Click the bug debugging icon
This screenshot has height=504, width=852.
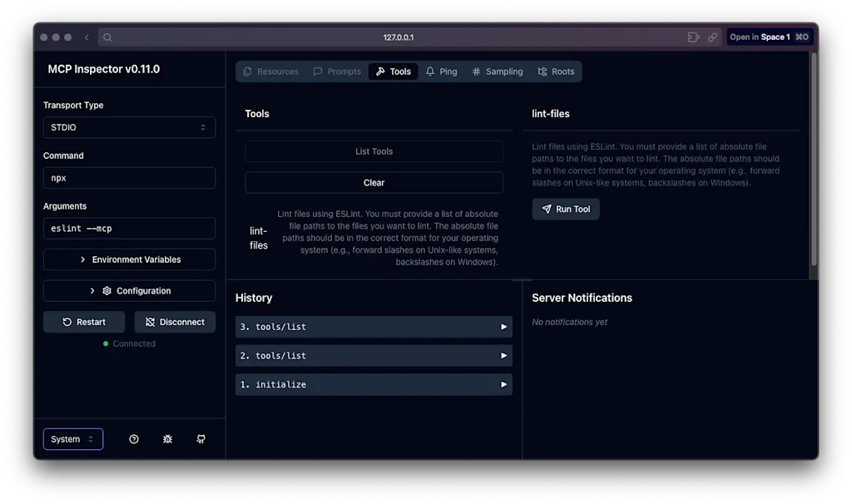click(167, 439)
